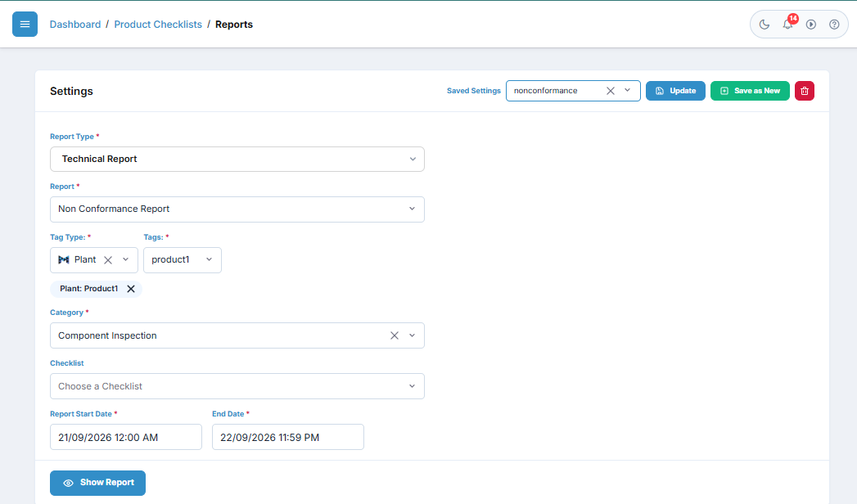Toggle dark mode moon icon

[x=764, y=24]
